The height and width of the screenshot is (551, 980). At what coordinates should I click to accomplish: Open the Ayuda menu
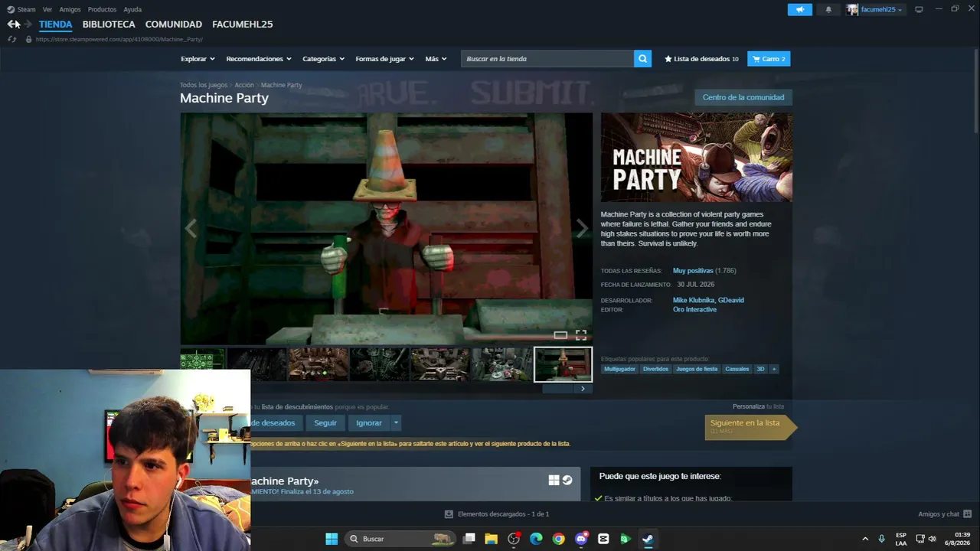(132, 9)
